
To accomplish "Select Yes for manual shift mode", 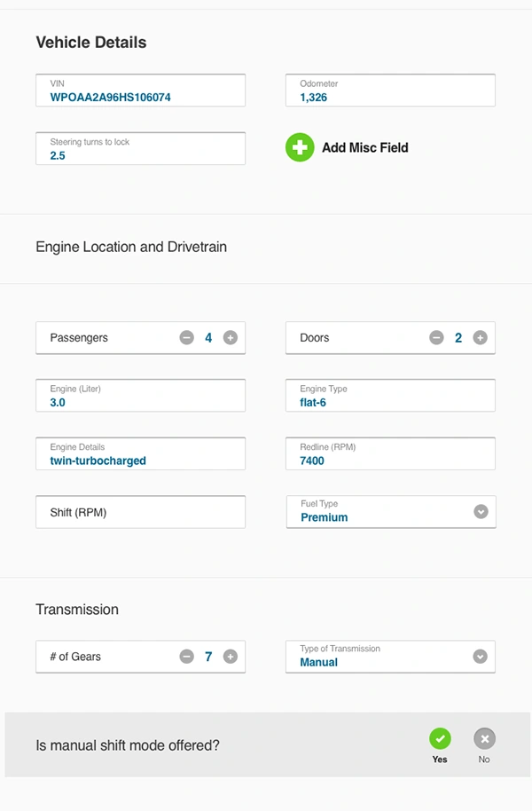I will pos(440,739).
